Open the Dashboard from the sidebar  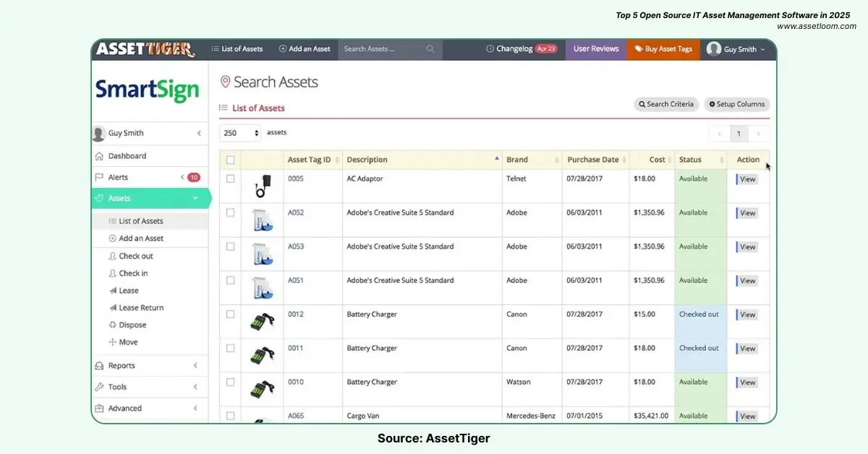[127, 155]
